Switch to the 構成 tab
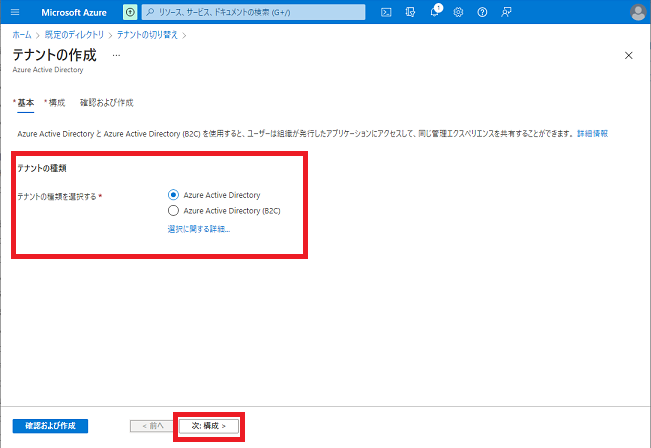The width and height of the screenshot is (651, 448). [x=55, y=103]
